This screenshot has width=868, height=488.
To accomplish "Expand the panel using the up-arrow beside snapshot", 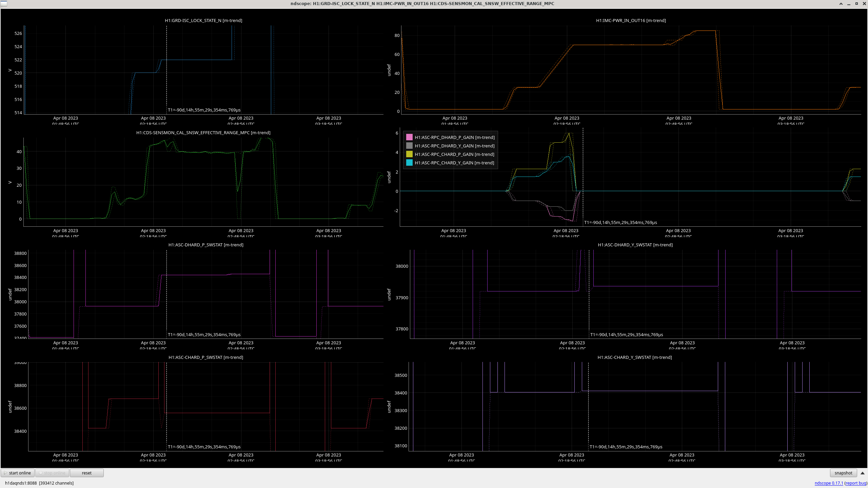I will (863, 473).
